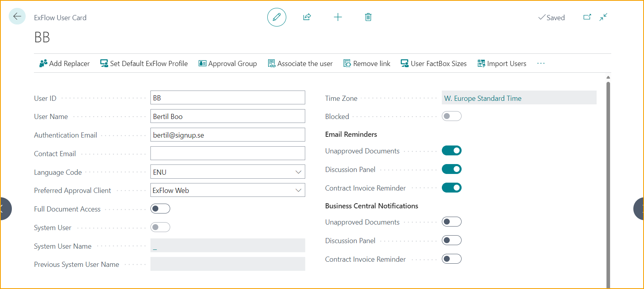
Task: Click the vertical scrollbar
Action: point(608,185)
